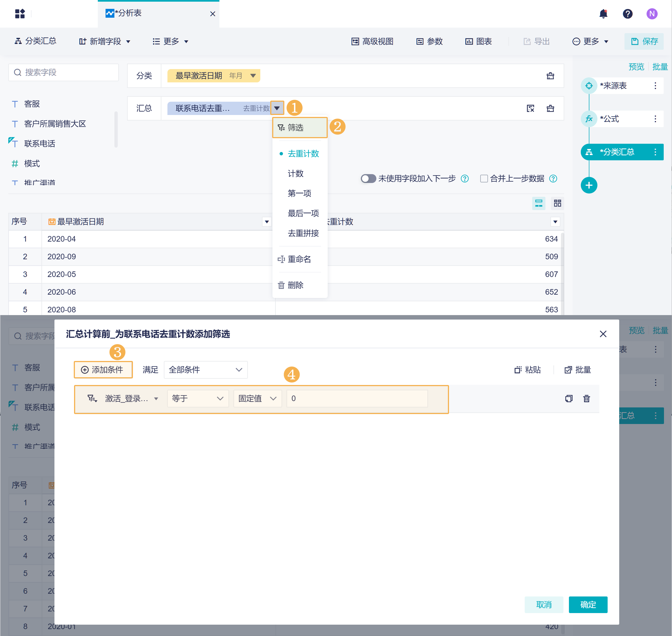Click the 确定 confirm button

[x=588, y=605]
